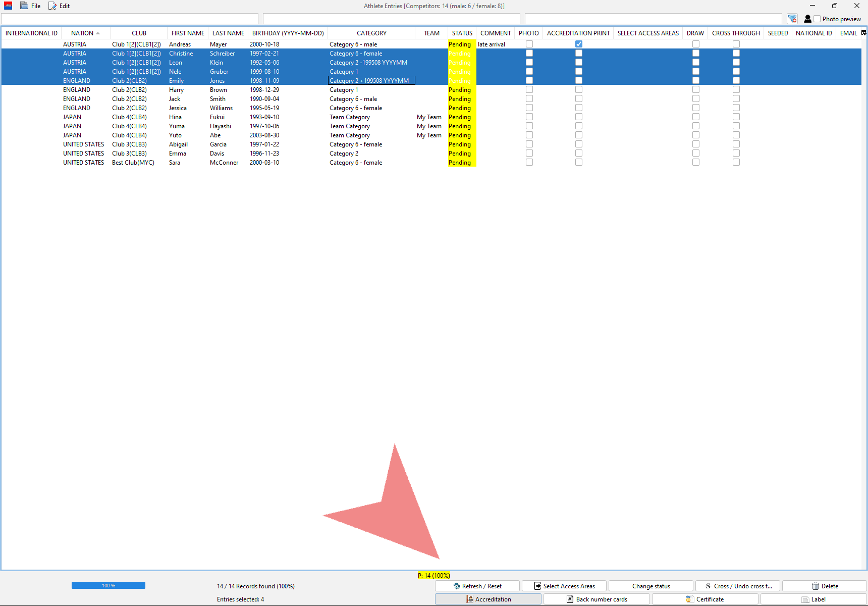The height and width of the screenshot is (606, 868).
Task: Check the Photo box for Sara McConner
Action: [529, 163]
